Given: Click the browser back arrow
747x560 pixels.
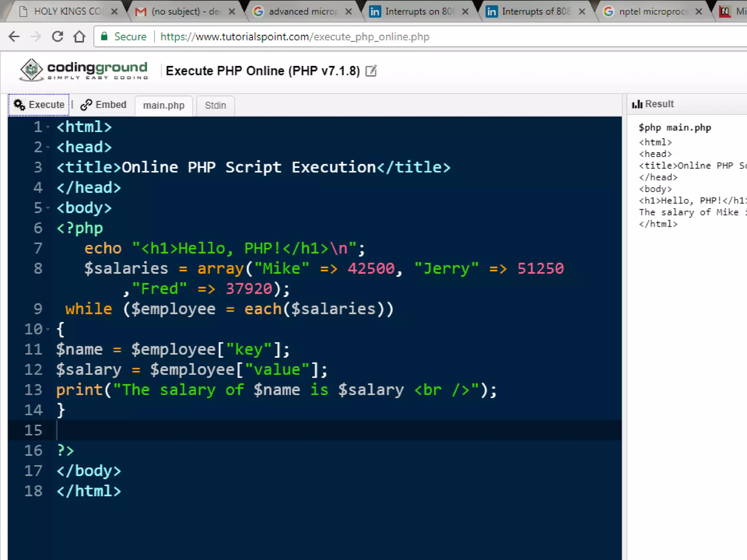Looking at the screenshot, I should (x=14, y=36).
